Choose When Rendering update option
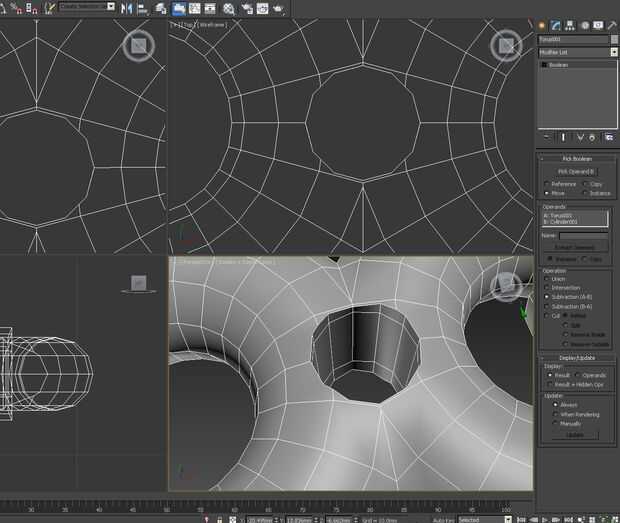Screen dimensions: 620x523 point(554,414)
